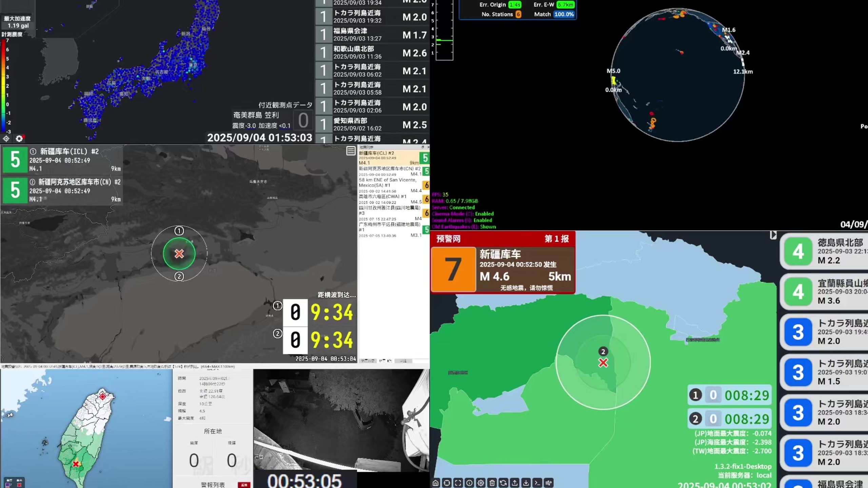Open the 预警网 新疆库车 M 4.6 alert banner

pyautogui.click(x=503, y=262)
